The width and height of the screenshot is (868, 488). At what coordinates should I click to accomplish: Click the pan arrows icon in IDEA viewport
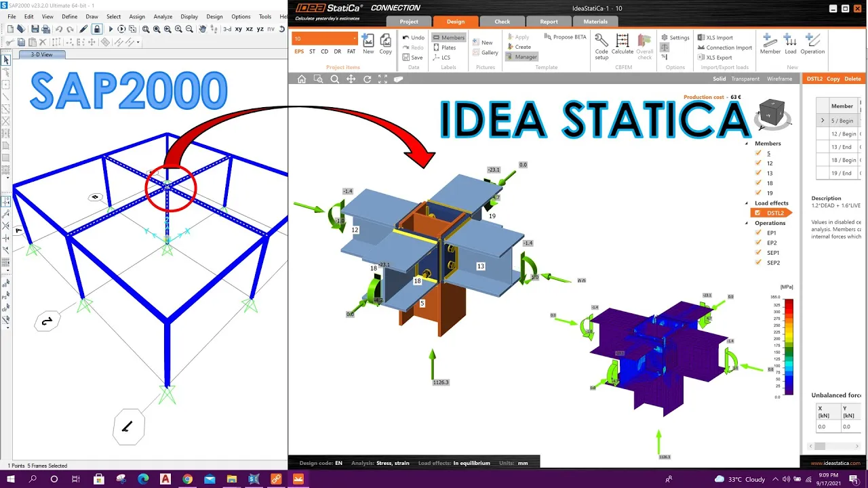(351, 79)
